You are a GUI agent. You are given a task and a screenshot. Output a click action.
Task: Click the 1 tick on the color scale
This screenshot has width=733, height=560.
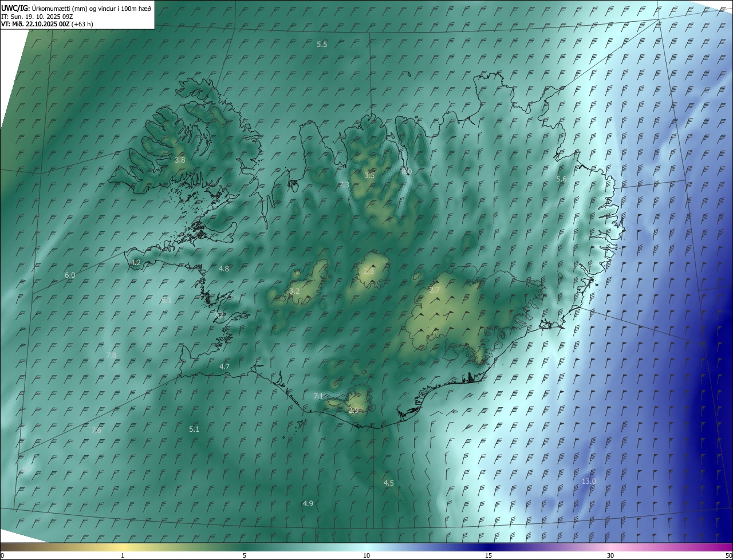123,555
